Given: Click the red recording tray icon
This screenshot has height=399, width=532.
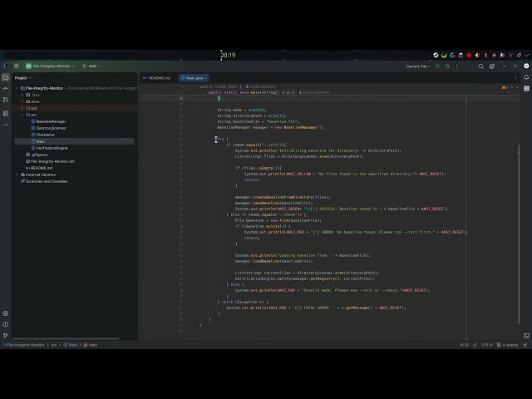Looking at the screenshot, I should point(469,55).
